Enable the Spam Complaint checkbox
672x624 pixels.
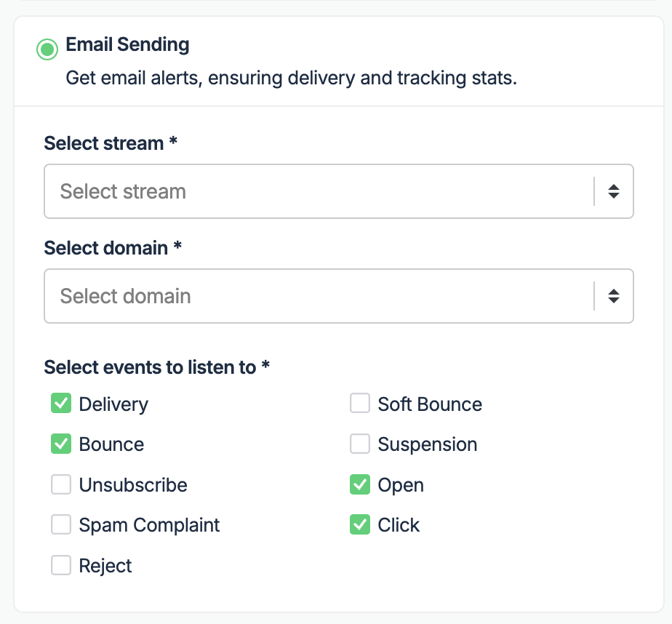click(x=61, y=524)
